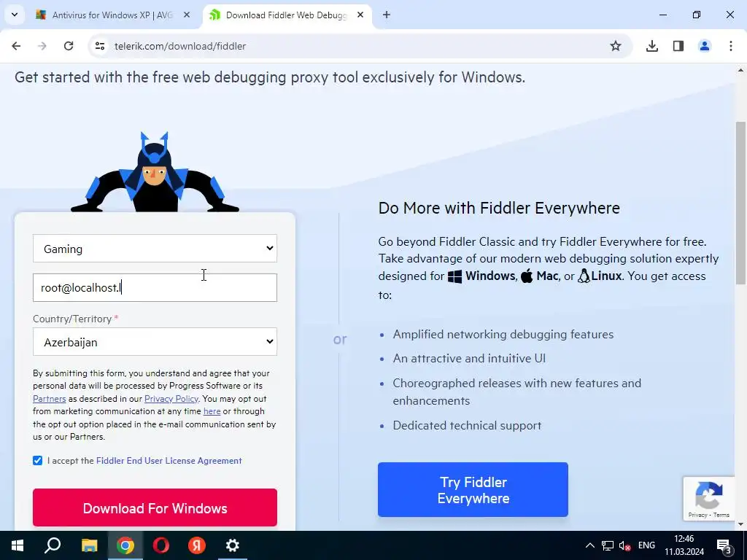Screen dimensions: 747x560
Task: Click the page vertical scrollbar thumb
Action: point(740,203)
